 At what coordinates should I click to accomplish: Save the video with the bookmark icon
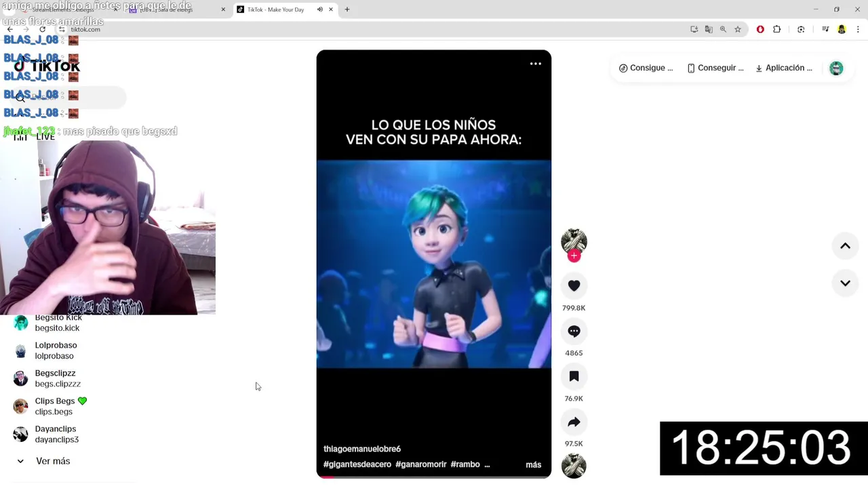pyautogui.click(x=574, y=377)
